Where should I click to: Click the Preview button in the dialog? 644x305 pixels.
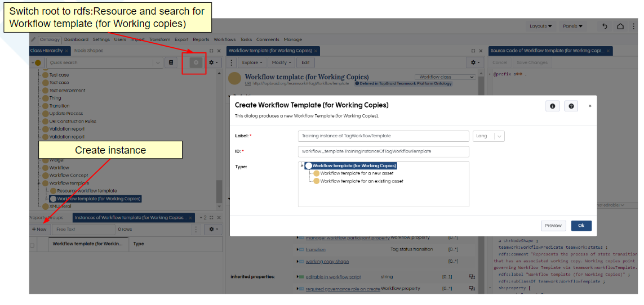coord(553,226)
